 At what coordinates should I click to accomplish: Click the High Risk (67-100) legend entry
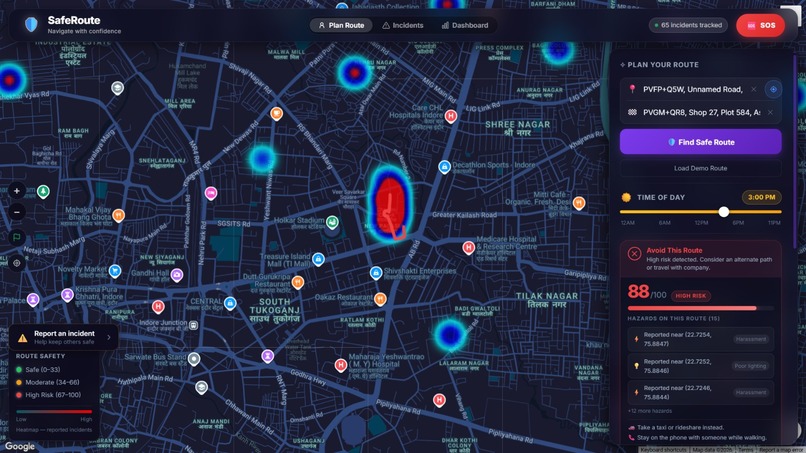(x=49, y=395)
